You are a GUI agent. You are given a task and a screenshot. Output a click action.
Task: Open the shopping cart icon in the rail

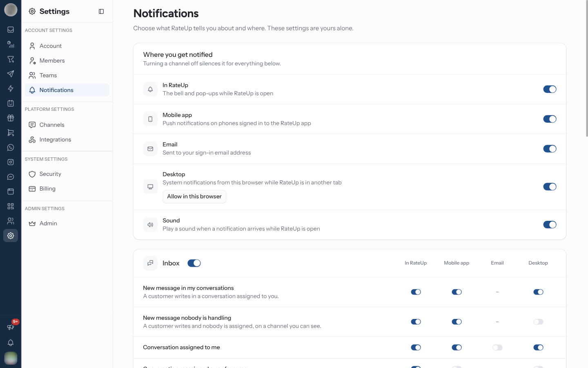[x=11, y=133]
